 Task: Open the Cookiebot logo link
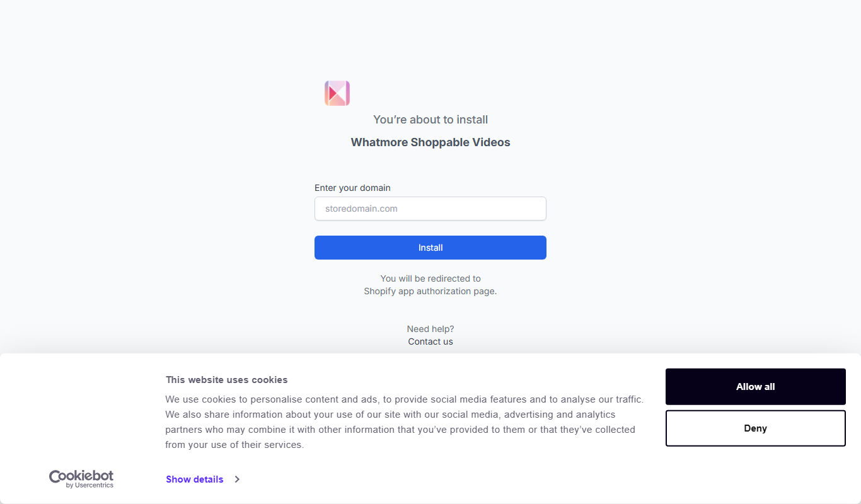coord(81,479)
